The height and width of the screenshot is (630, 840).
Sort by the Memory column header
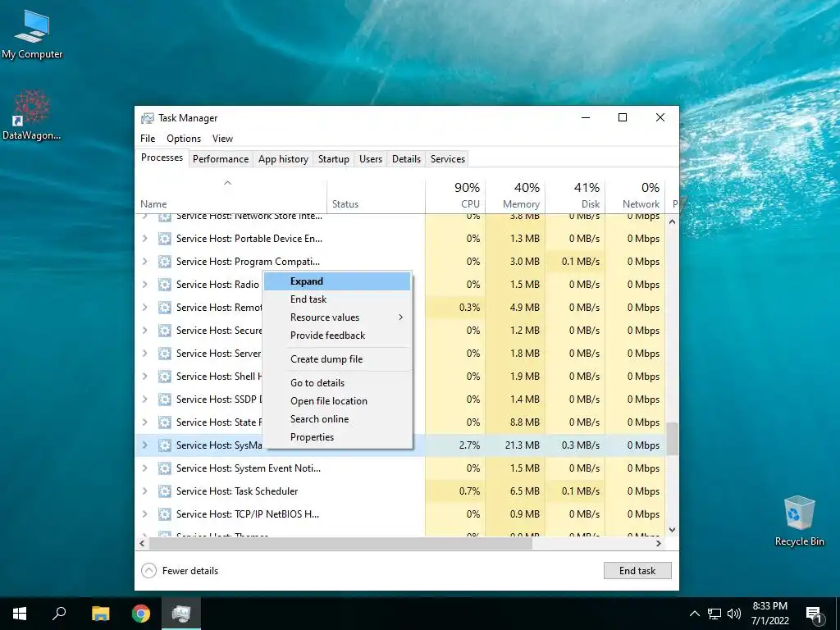pos(515,195)
